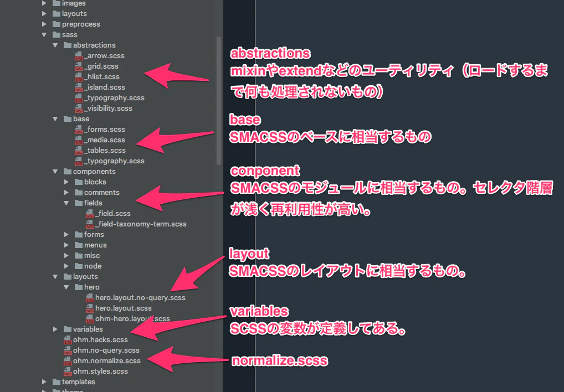Expand the templates folder arrow
The width and height of the screenshot is (564, 392).
(x=44, y=381)
